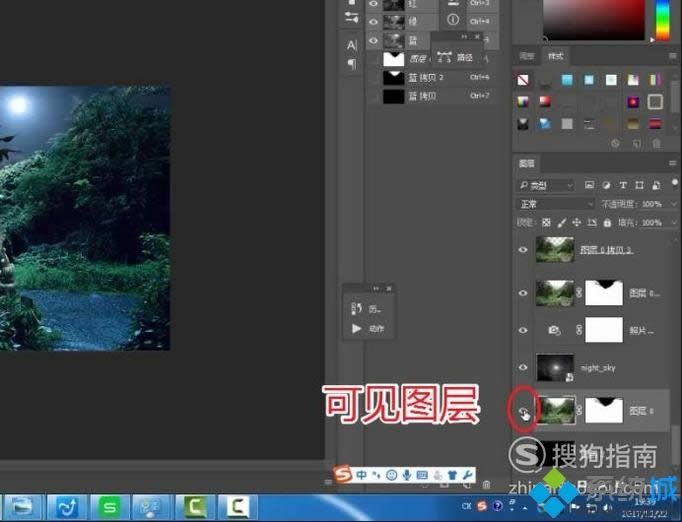Open the layer filter type (类型) dropdown
Screen dimensions: 682x522
(545, 186)
